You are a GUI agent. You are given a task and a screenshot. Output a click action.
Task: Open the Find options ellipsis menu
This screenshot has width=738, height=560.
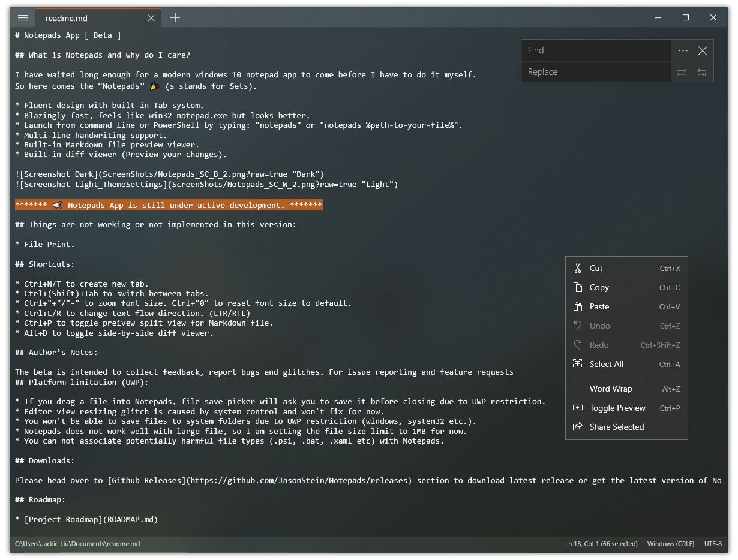click(x=683, y=50)
